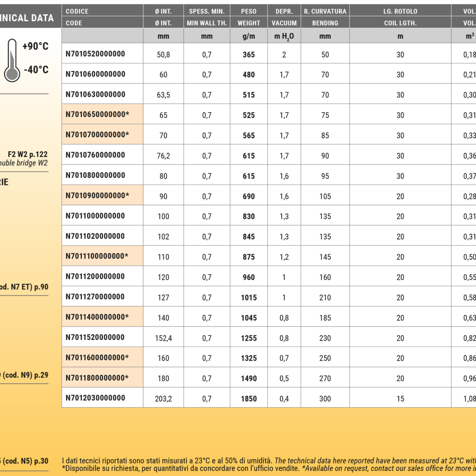The height and width of the screenshot is (476, 476).
Task: Click highlighted code N7011800000000*
Action: [x=97, y=378]
